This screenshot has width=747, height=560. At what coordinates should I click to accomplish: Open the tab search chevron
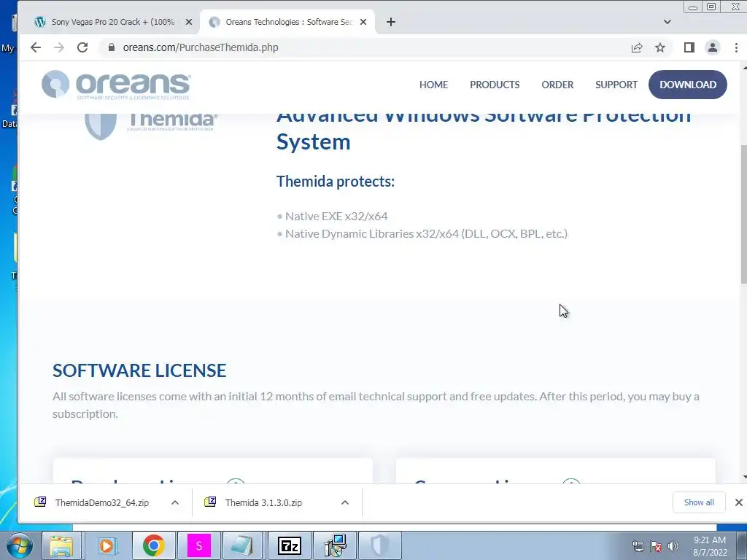coord(667,22)
